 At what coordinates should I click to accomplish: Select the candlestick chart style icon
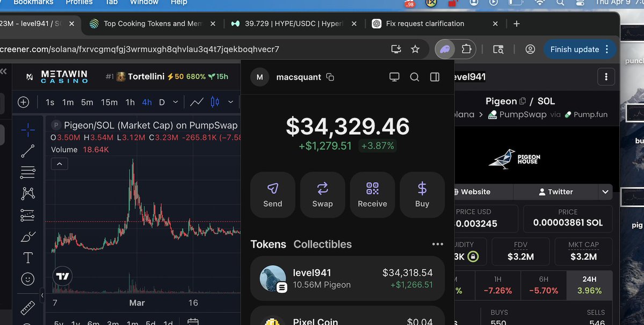click(x=215, y=102)
